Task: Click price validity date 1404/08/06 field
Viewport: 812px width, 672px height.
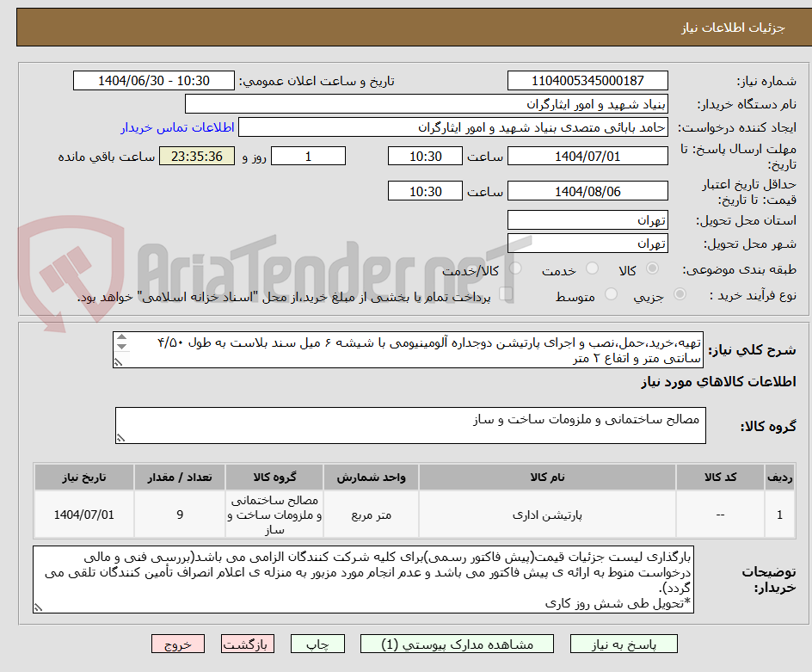Action: click(x=587, y=191)
